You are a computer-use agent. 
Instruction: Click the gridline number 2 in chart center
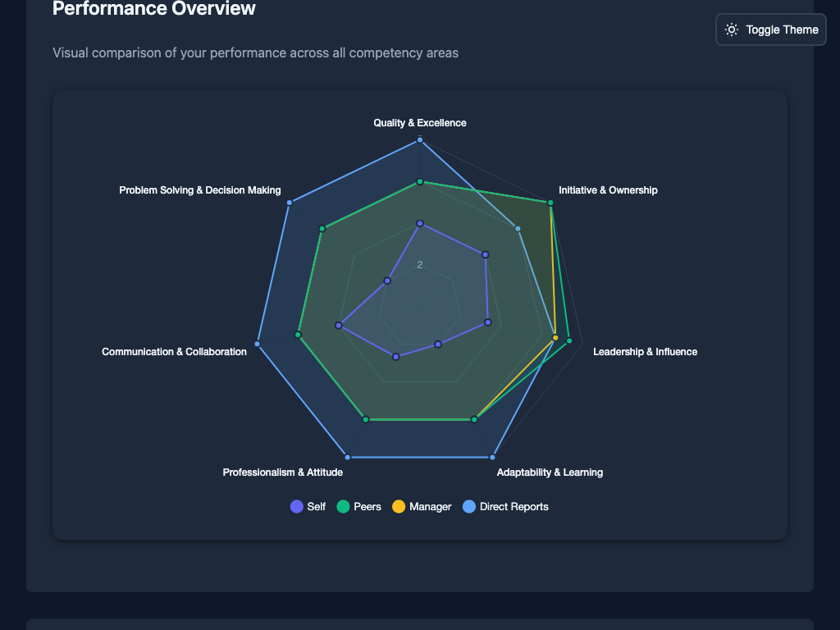tap(420, 264)
